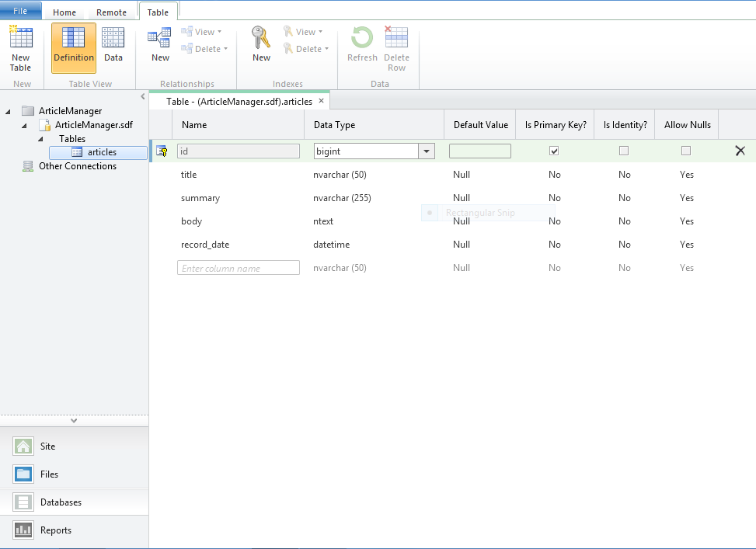Create a new relationship
The image size is (756, 549).
160,46
